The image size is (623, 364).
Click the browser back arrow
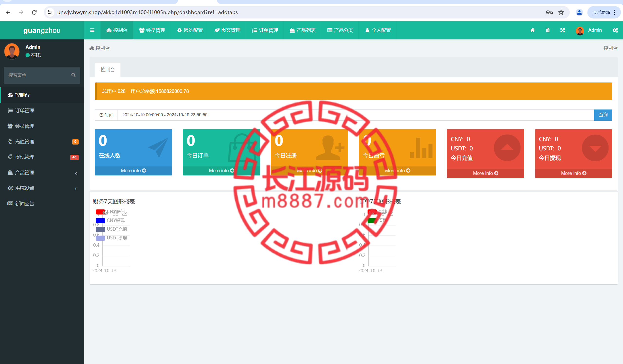tap(8, 12)
